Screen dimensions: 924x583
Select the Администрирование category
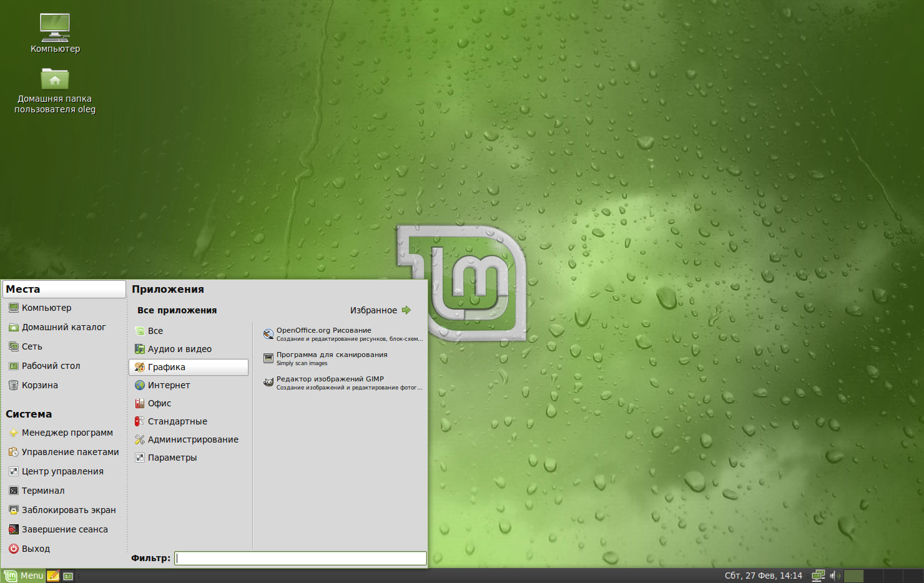[189, 439]
